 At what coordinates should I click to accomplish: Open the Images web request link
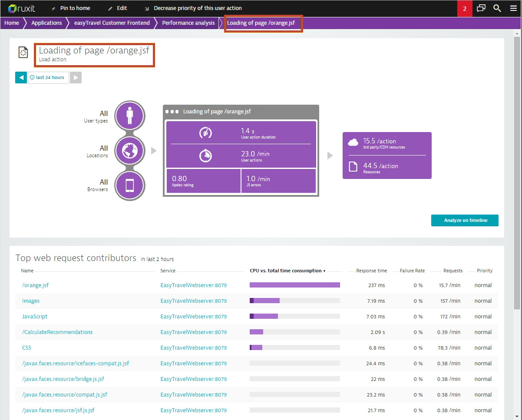pyautogui.click(x=31, y=301)
